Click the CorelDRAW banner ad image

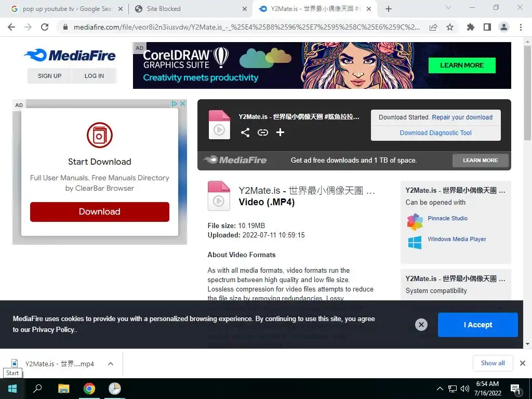coord(322,65)
